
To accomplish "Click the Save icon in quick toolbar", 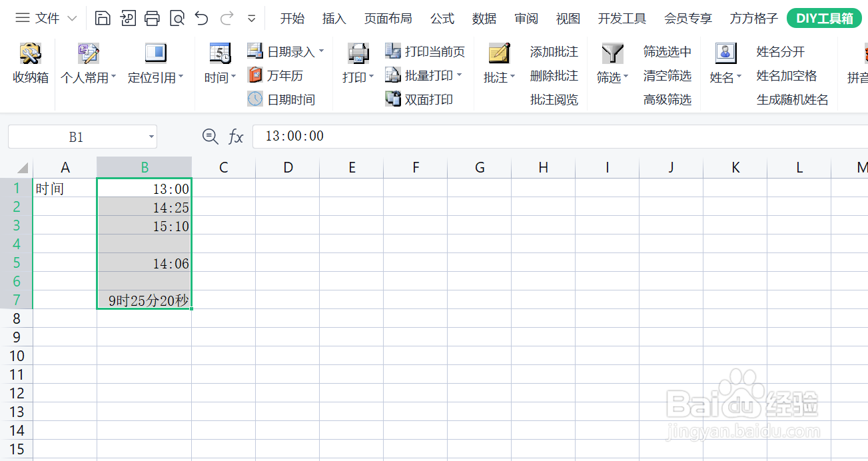I will [103, 18].
